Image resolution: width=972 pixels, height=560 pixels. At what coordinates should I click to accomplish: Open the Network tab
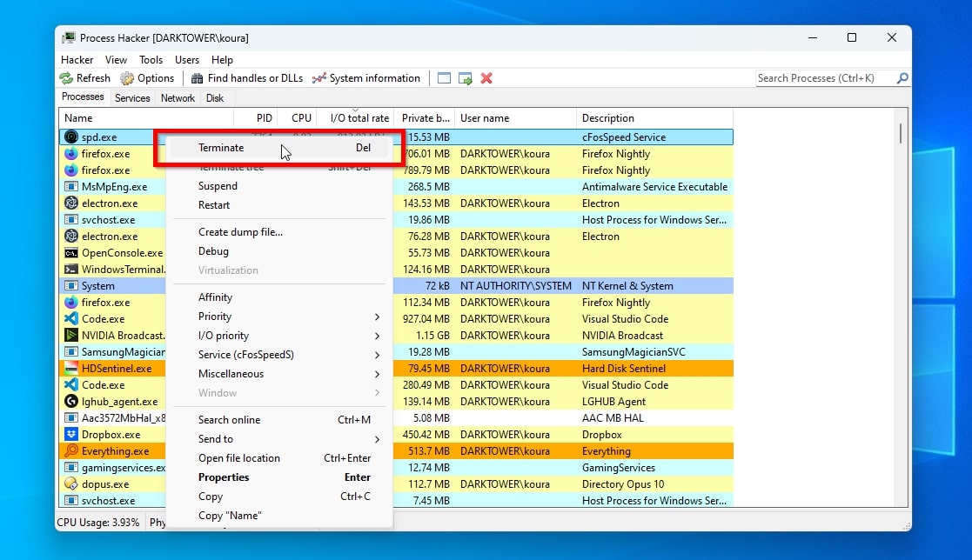coord(178,98)
